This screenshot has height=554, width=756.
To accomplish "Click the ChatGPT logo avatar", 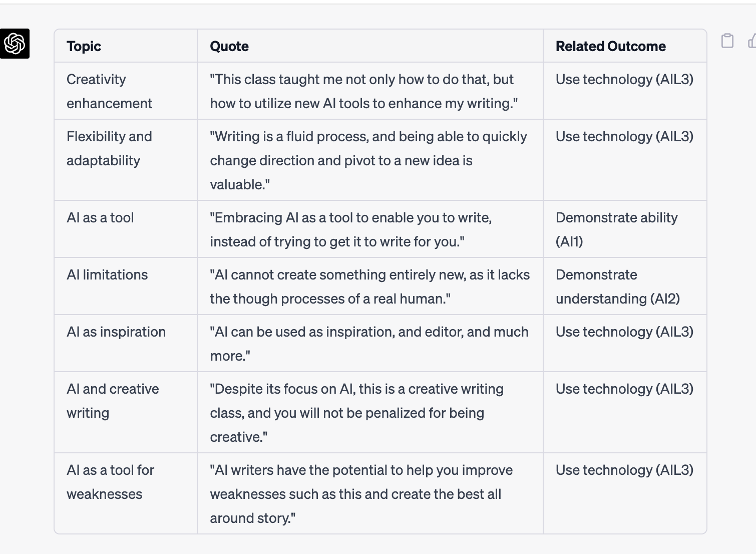I will click(x=15, y=44).
